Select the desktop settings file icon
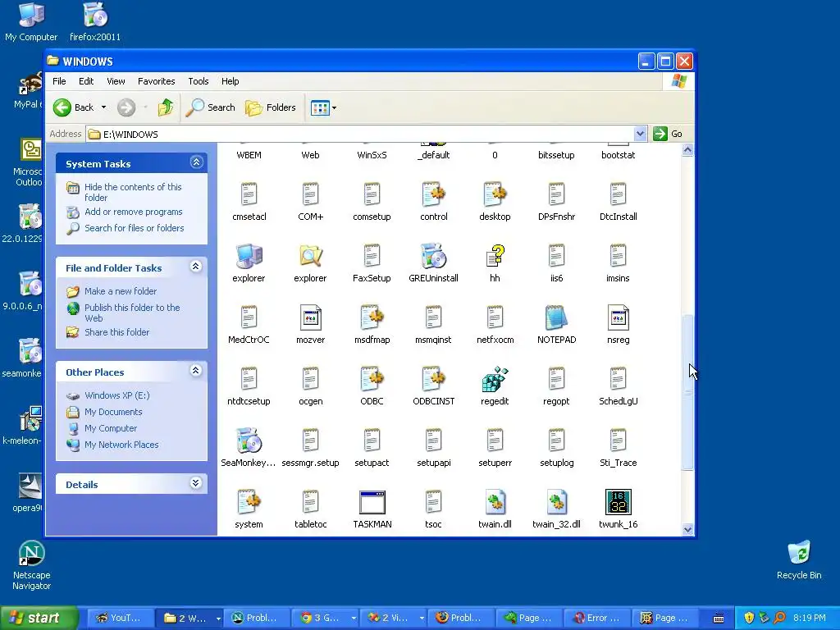 click(x=495, y=194)
